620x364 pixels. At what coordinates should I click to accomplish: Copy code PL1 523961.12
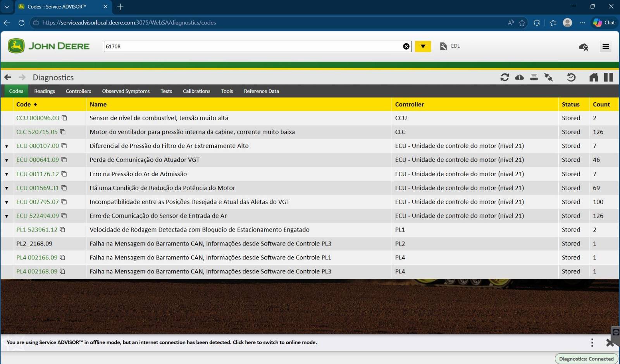62,230
